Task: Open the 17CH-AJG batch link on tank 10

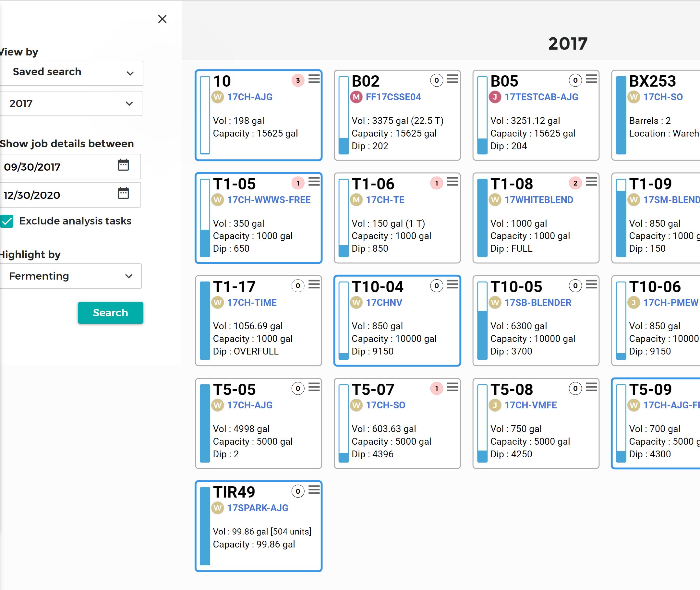Action: [250, 97]
